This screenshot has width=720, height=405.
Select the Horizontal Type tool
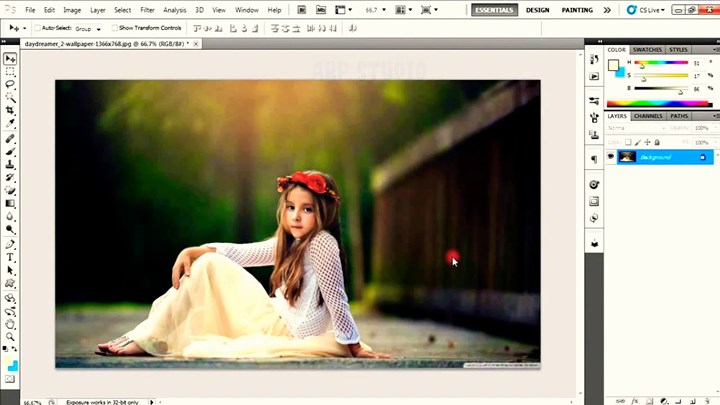(x=10, y=257)
